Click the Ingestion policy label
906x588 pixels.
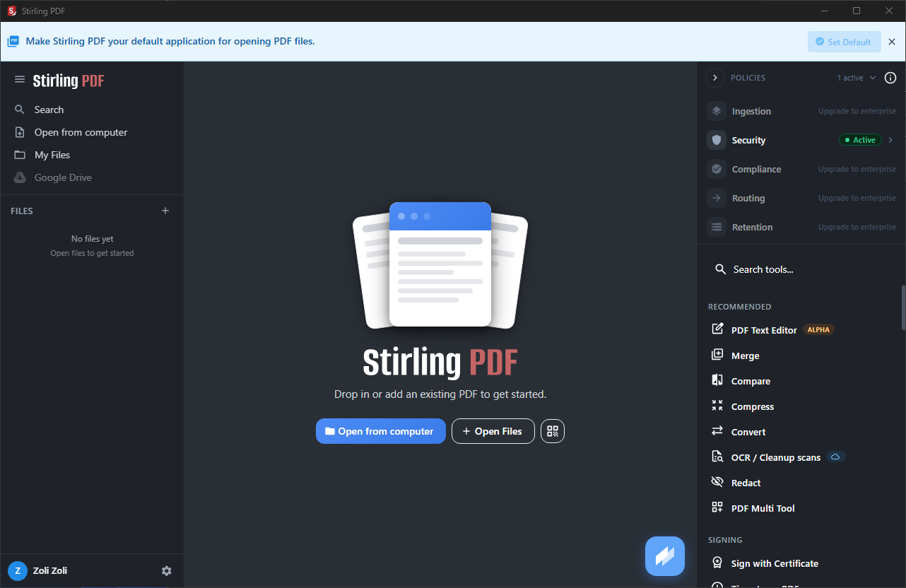click(751, 111)
